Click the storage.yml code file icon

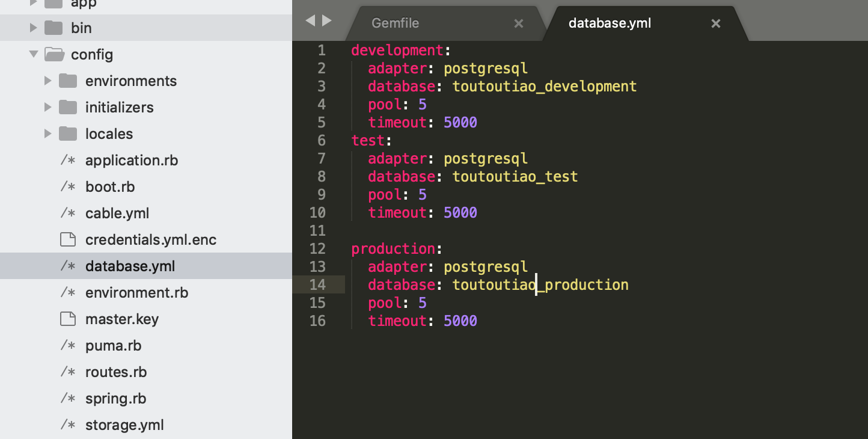(68, 425)
